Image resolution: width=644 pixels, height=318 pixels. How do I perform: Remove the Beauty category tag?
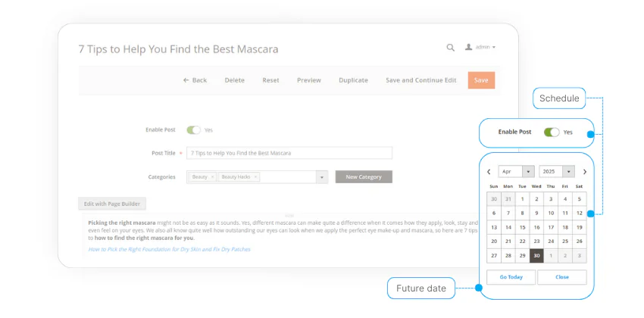point(212,177)
